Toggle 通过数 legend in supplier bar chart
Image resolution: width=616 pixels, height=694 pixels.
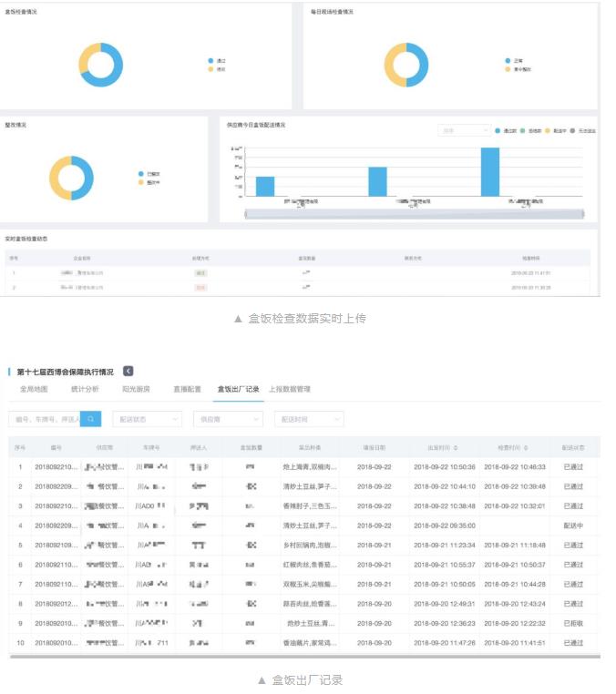coord(498,131)
